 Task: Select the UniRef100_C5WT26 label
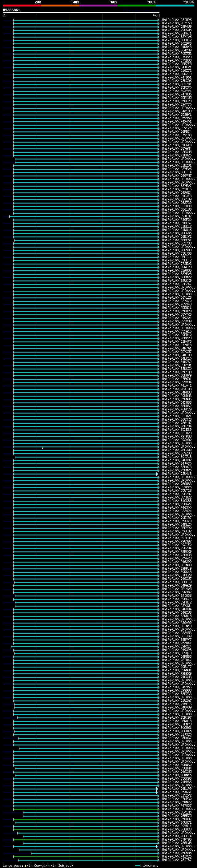point(177,491)
